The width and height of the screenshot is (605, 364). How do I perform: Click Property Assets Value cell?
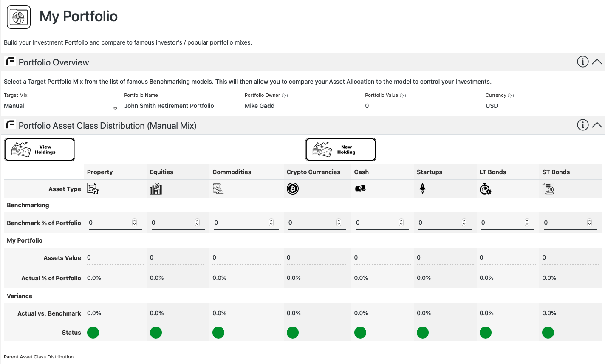coord(115,258)
